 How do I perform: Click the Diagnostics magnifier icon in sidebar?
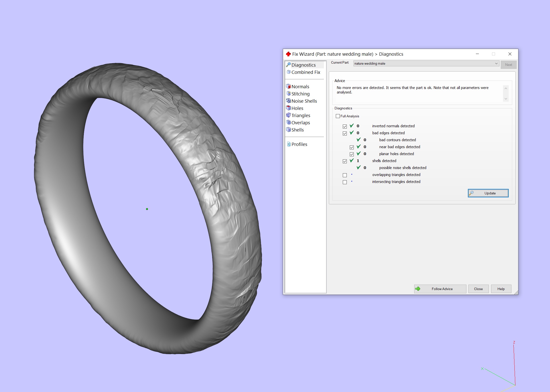pyautogui.click(x=288, y=65)
